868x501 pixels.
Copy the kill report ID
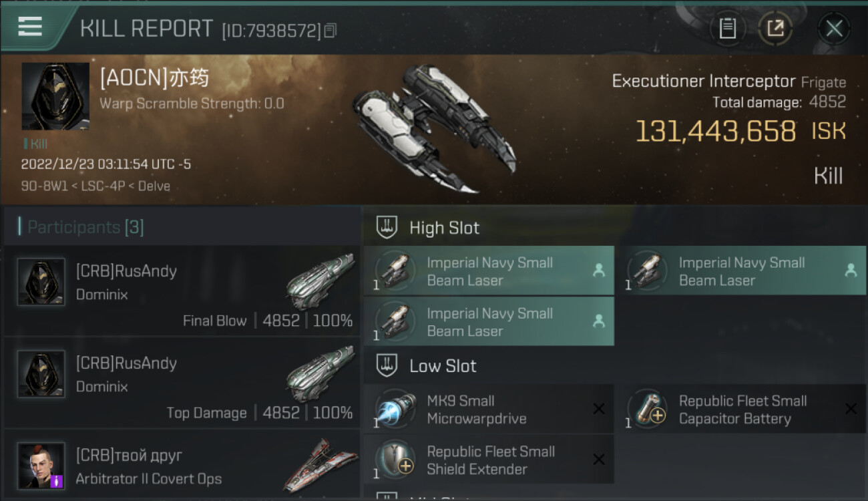tap(331, 30)
